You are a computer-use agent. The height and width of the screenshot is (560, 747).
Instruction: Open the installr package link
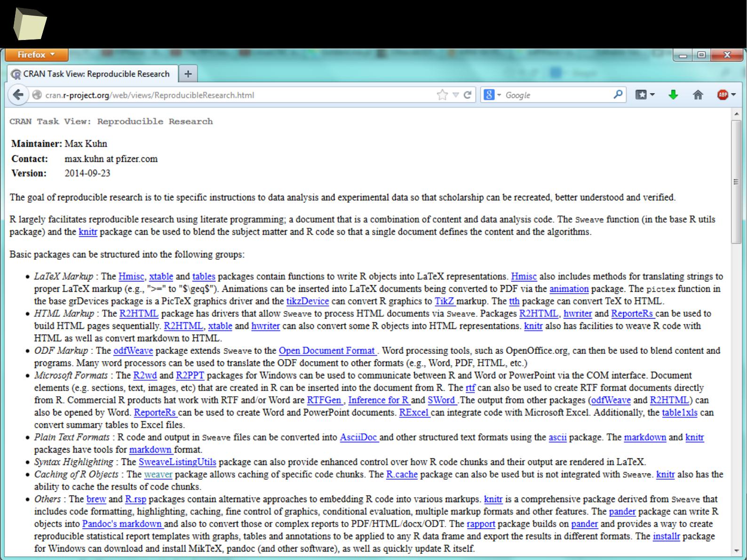pyautogui.click(x=667, y=536)
